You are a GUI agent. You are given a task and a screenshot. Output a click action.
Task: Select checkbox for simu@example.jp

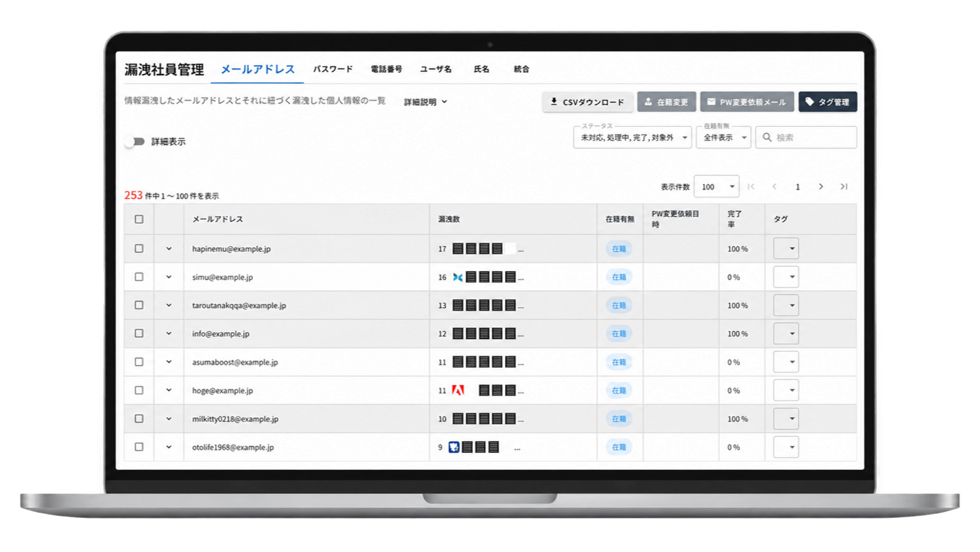point(139,277)
